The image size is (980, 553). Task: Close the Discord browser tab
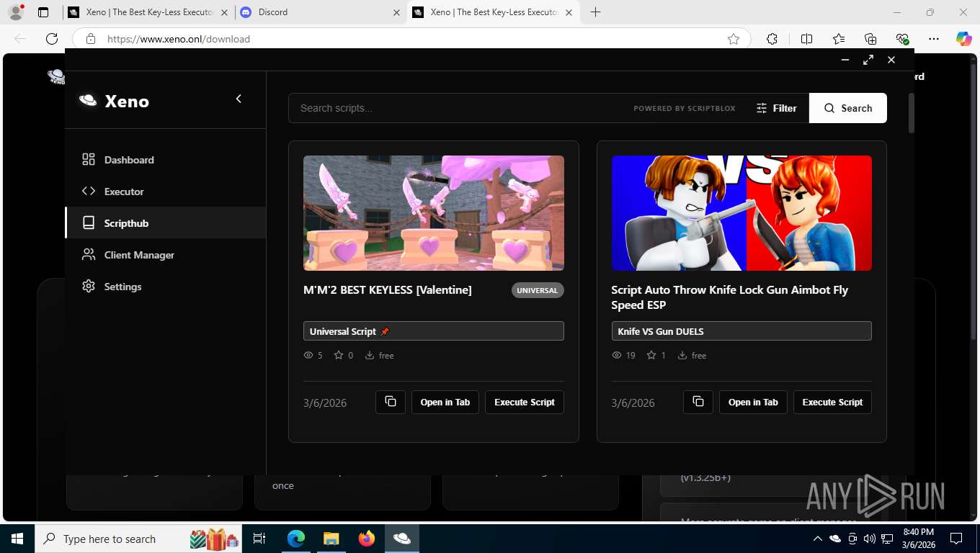396,12
